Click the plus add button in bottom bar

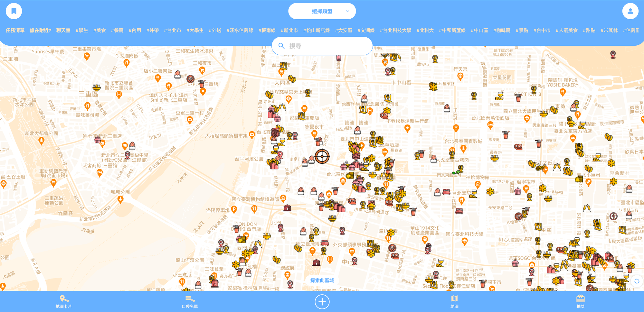(322, 302)
